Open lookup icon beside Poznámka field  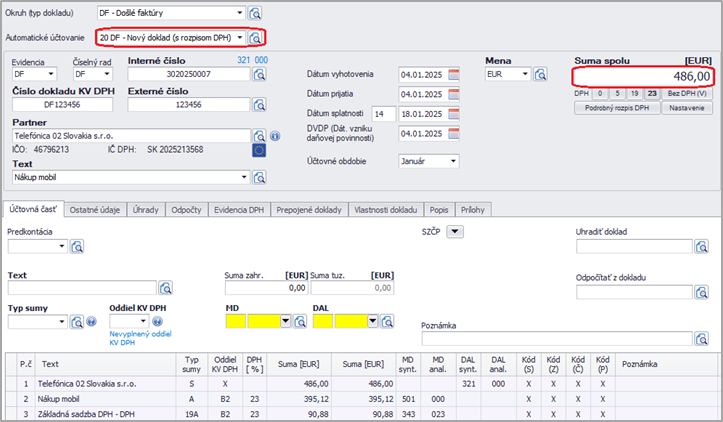(701, 339)
